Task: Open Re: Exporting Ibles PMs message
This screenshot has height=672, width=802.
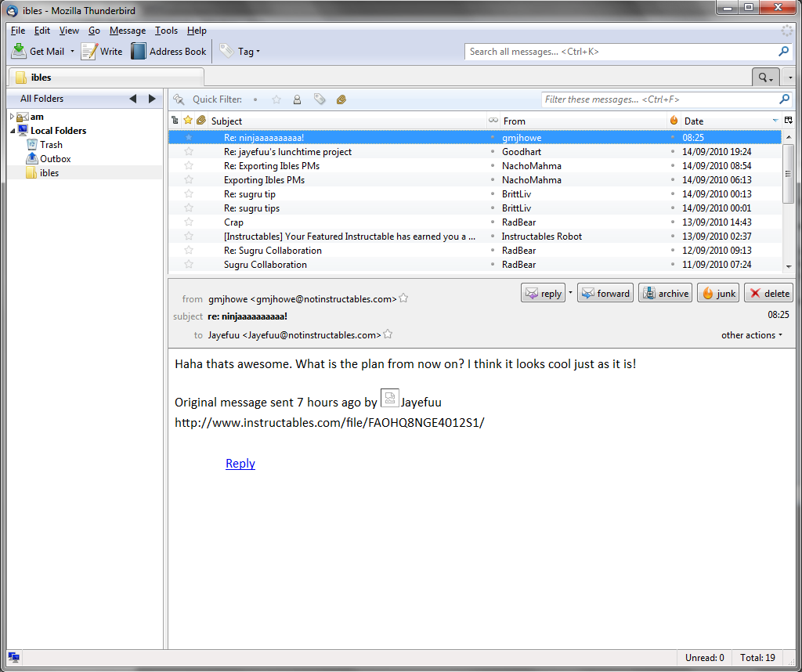Action: point(475,166)
